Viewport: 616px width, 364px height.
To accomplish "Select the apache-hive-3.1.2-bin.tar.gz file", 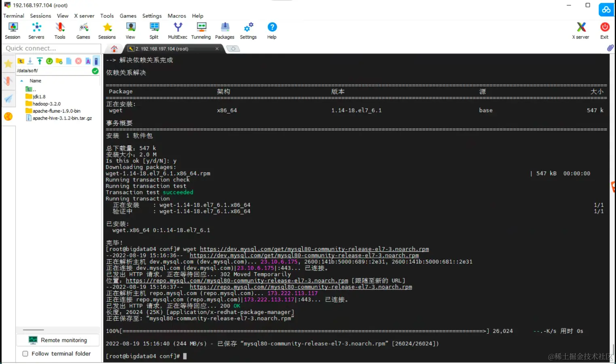I will click(x=59, y=118).
